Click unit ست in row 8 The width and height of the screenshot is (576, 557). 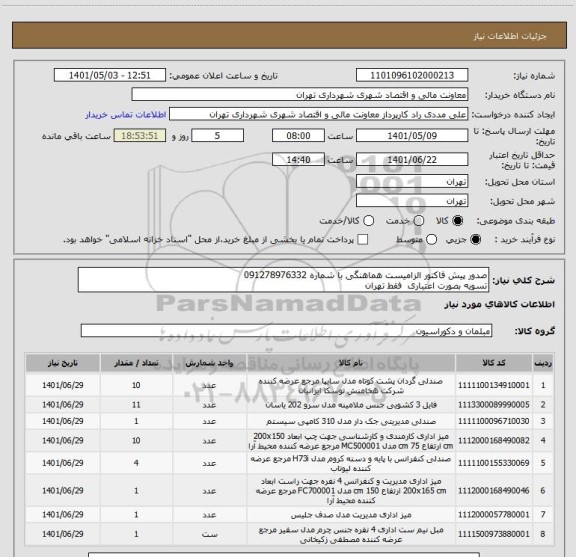[x=209, y=534]
